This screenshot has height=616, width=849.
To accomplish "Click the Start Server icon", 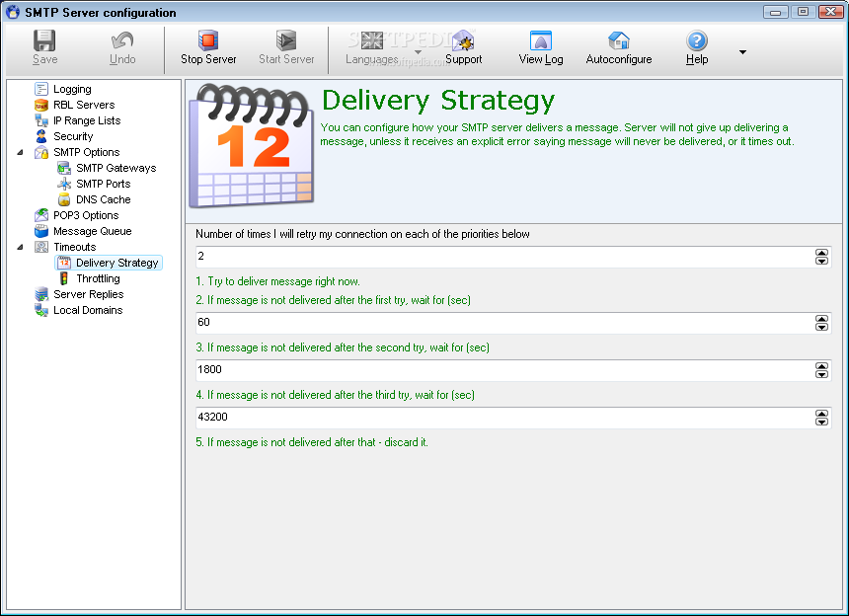I will (x=286, y=40).
